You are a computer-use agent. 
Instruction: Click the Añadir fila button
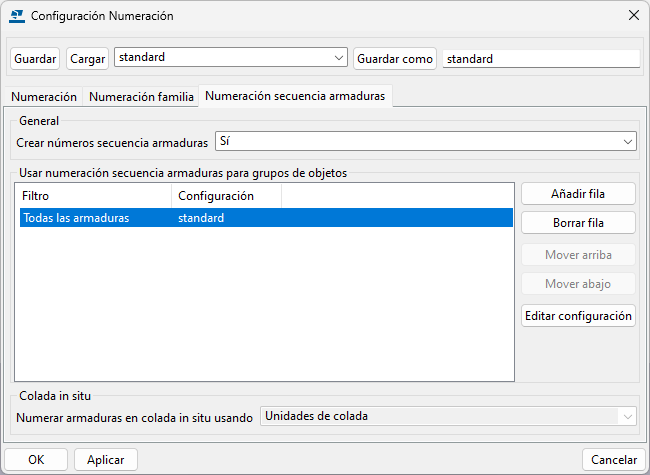click(x=578, y=193)
